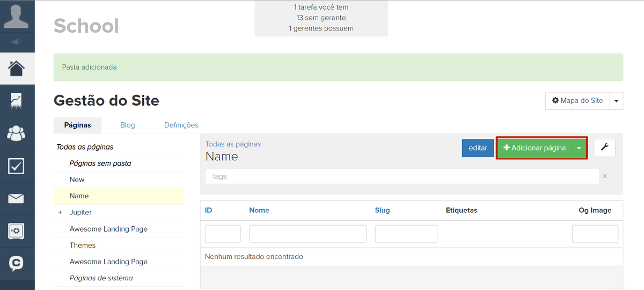
Task: Open the Mapa do Site dropdown arrow
Action: click(616, 101)
